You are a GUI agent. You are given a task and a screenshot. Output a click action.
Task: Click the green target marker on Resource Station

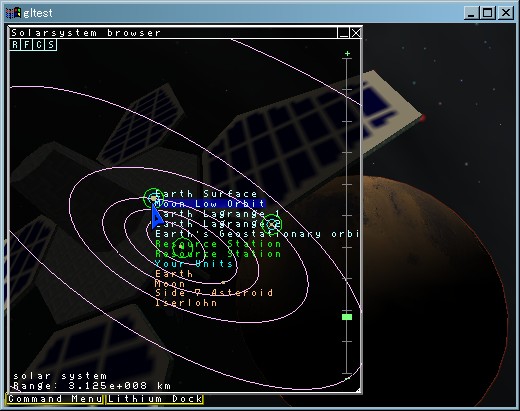pyautogui.click(x=182, y=247)
